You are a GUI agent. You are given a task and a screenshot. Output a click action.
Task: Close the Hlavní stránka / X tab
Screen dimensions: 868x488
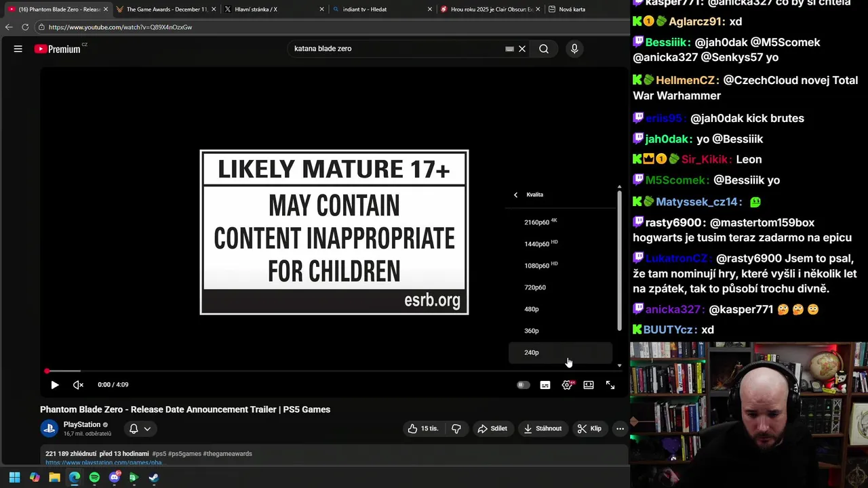click(x=321, y=9)
